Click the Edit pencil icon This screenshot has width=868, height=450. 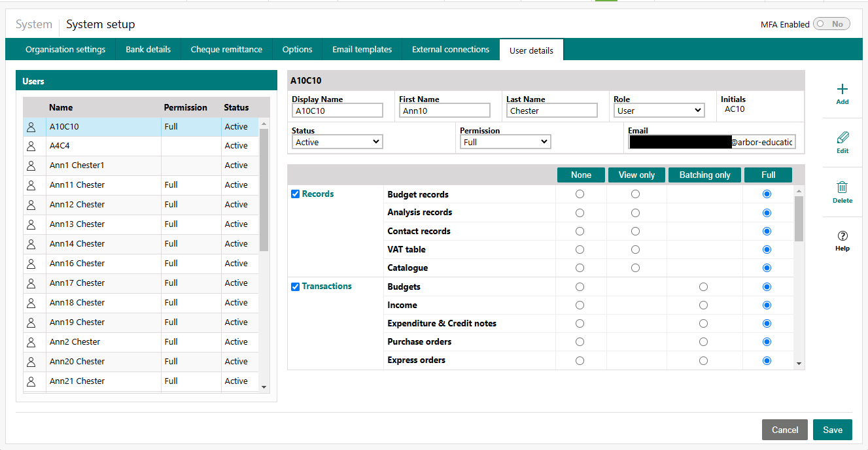click(842, 138)
